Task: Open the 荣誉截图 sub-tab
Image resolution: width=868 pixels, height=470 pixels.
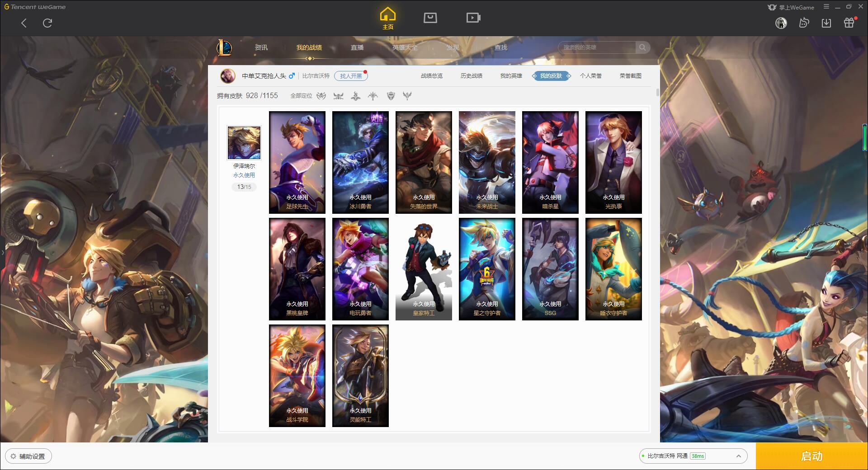Action: [x=631, y=76]
